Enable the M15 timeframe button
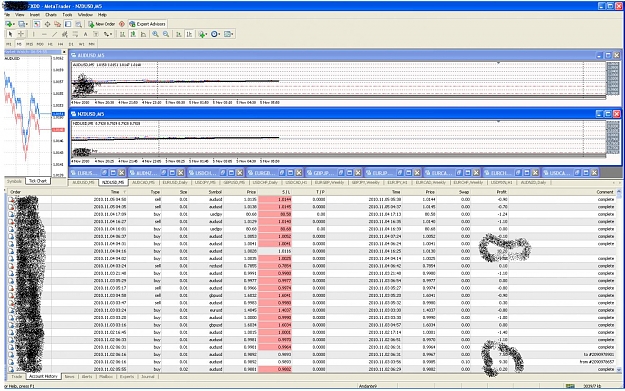Viewport: 625px width, 391px height. (29, 44)
